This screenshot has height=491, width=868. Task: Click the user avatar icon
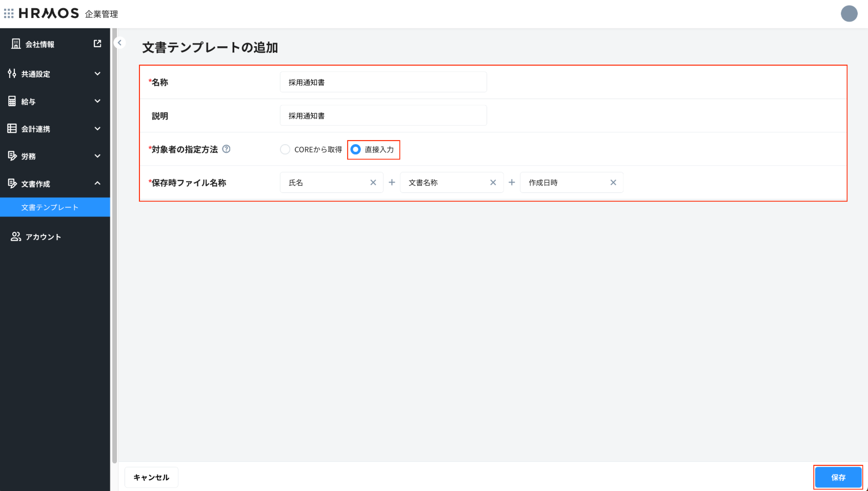pos(849,14)
